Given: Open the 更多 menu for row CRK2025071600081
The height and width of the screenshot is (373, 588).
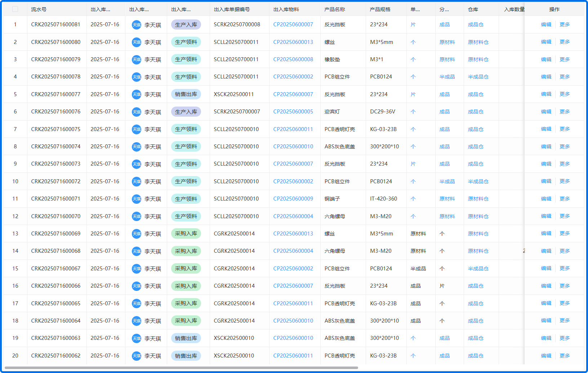Looking at the screenshot, I should click(x=565, y=24).
